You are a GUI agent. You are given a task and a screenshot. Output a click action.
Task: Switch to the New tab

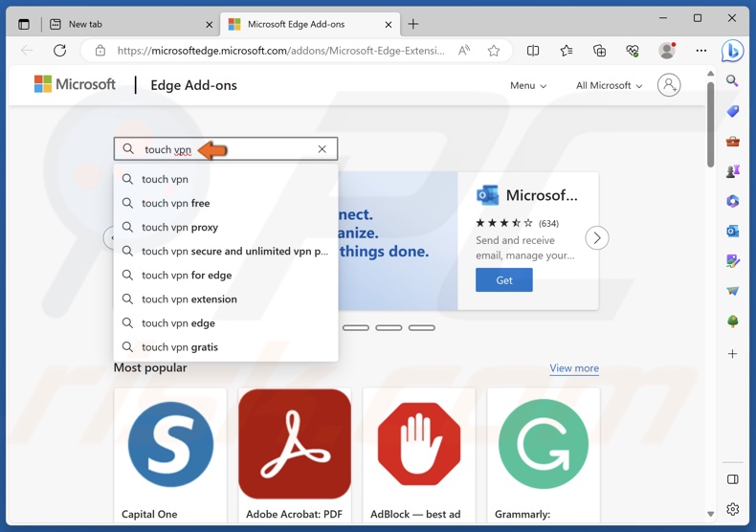pyautogui.click(x=130, y=24)
